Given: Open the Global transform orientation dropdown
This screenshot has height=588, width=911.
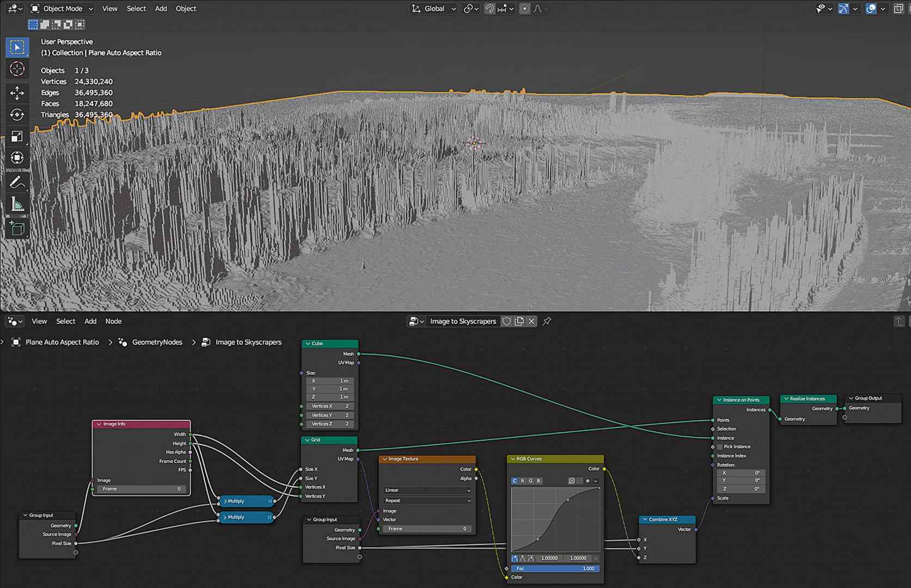Looking at the screenshot, I should pyautogui.click(x=433, y=8).
